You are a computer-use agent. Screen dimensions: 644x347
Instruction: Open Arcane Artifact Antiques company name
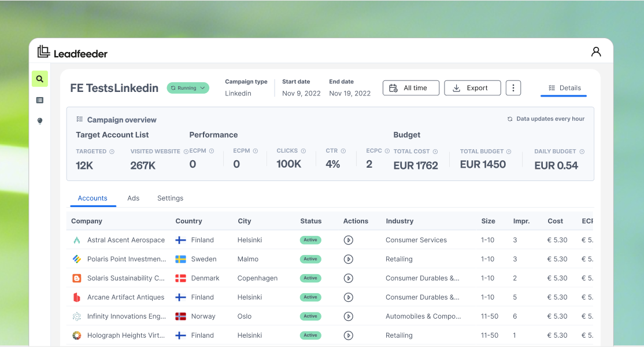tap(125, 297)
